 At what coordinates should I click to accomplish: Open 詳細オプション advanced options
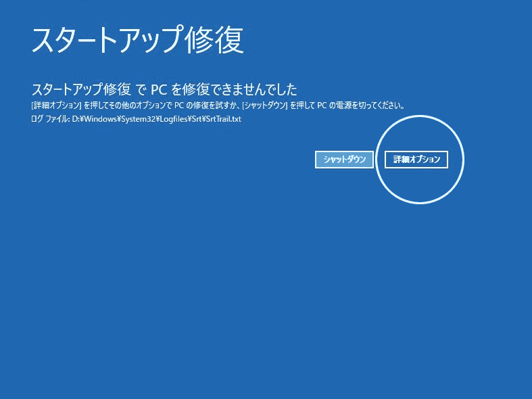tap(416, 160)
